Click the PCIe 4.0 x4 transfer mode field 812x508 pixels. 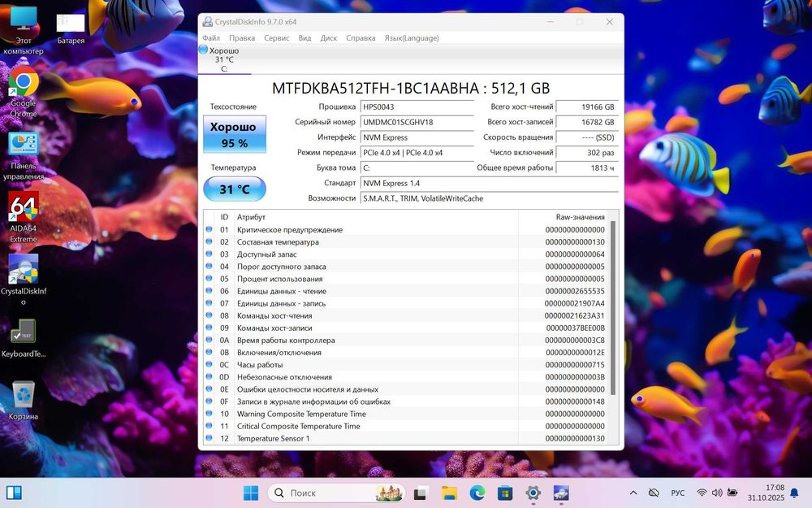pyautogui.click(x=417, y=153)
